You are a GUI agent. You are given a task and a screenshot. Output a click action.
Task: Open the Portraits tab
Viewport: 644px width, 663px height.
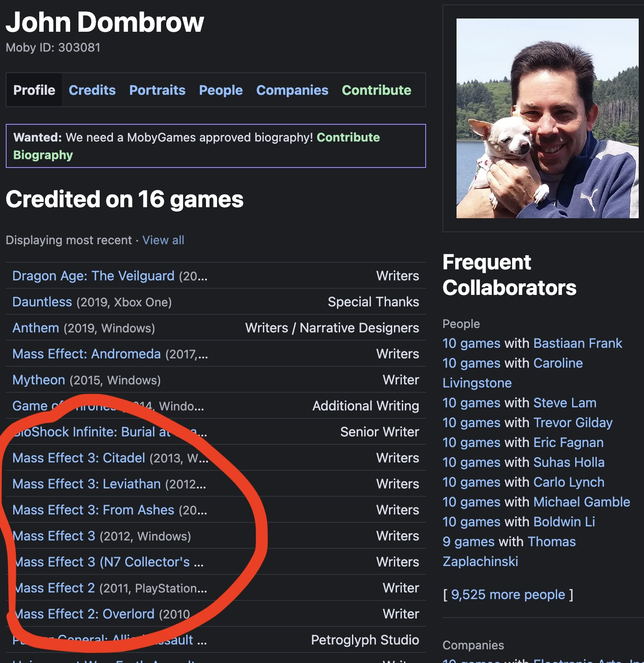(157, 90)
